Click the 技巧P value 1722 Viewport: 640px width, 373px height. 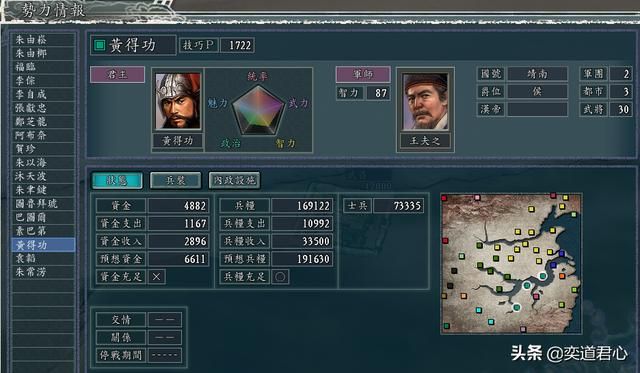[238, 45]
